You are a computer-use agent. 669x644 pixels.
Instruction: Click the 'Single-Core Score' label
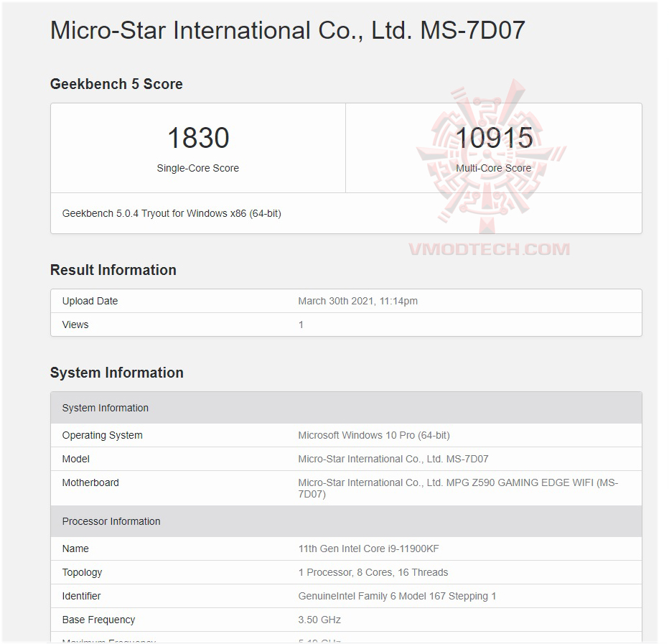pos(197,168)
